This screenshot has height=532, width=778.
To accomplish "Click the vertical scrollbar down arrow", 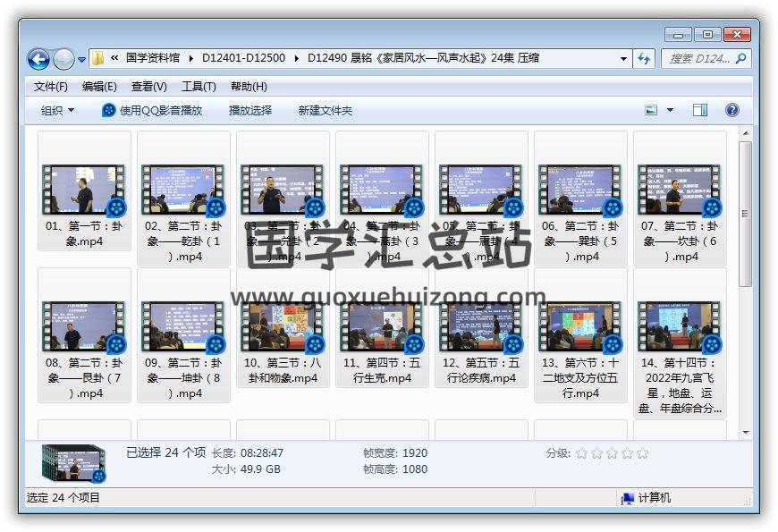I will click(746, 432).
